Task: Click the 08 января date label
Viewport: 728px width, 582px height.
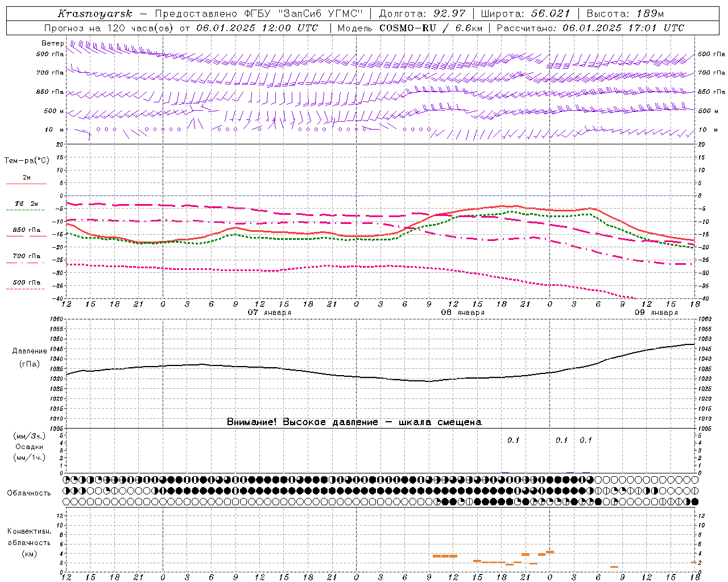Action: [463, 313]
